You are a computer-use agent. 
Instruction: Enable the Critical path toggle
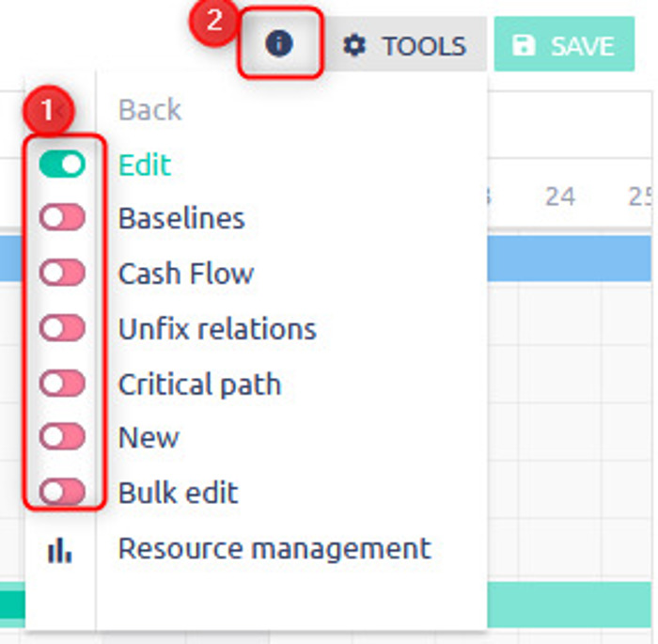click(x=62, y=383)
